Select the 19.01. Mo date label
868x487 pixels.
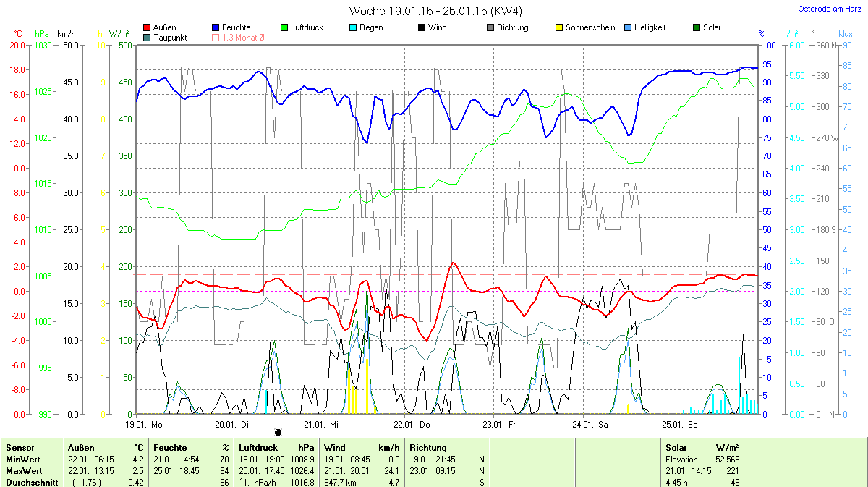(144, 425)
